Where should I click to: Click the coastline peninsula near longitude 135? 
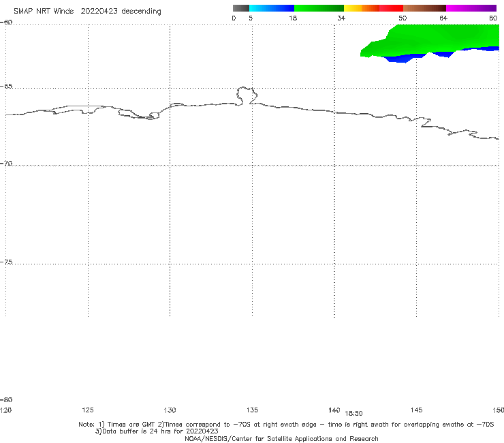click(247, 95)
